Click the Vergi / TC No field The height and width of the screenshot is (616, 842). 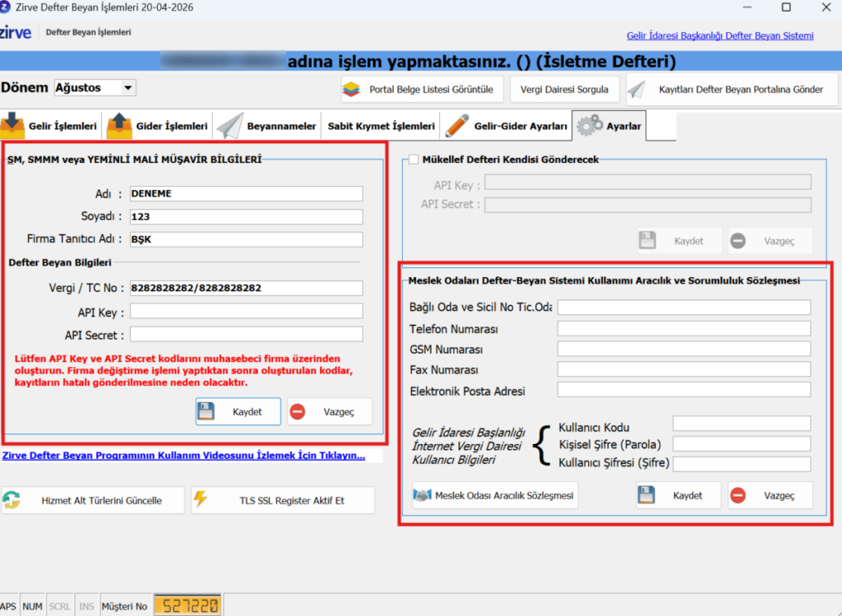[x=246, y=288]
